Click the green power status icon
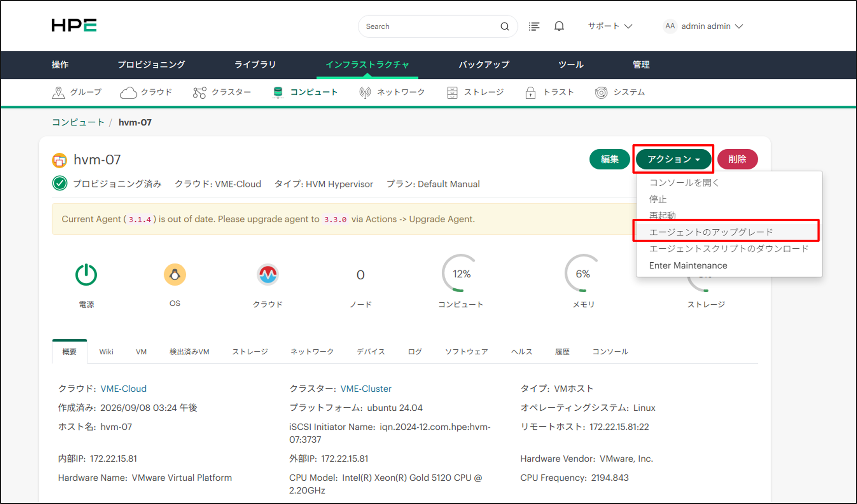857x504 pixels. click(x=86, y=275)
